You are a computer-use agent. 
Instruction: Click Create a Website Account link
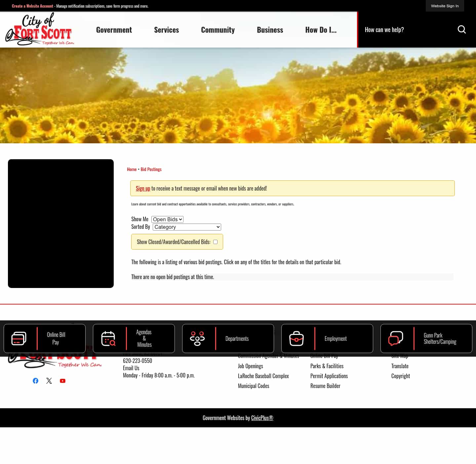point(32,6)
